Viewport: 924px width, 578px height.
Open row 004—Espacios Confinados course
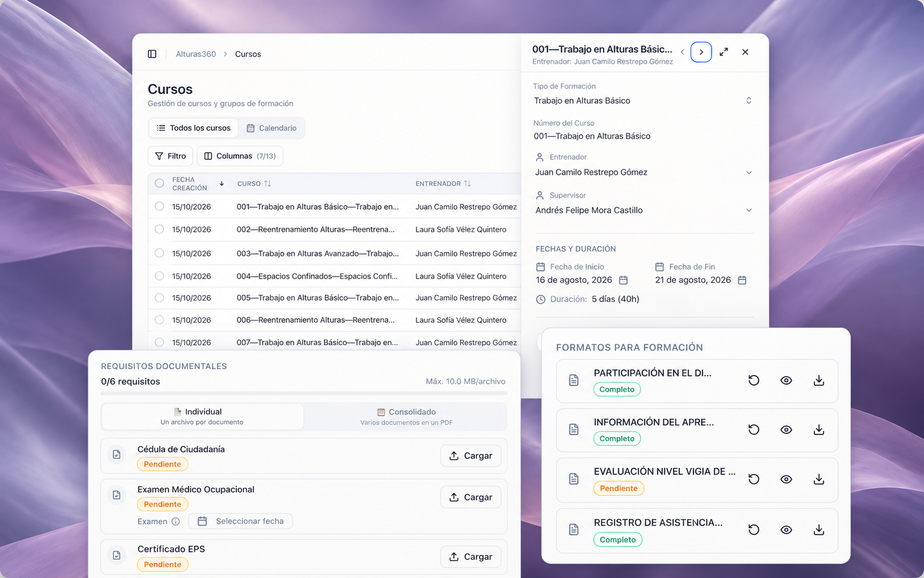(334, 276)
